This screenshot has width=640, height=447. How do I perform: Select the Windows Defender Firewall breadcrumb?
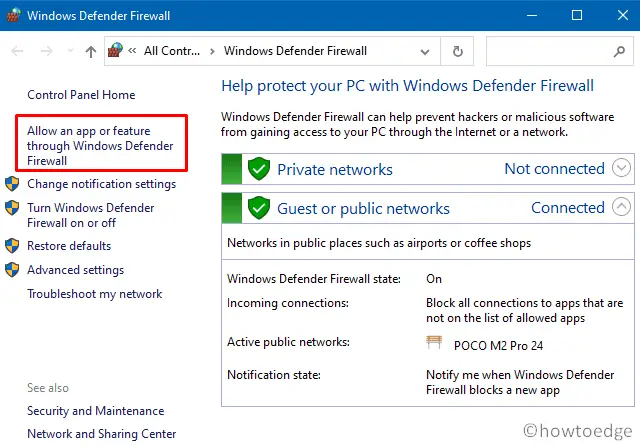295,51
